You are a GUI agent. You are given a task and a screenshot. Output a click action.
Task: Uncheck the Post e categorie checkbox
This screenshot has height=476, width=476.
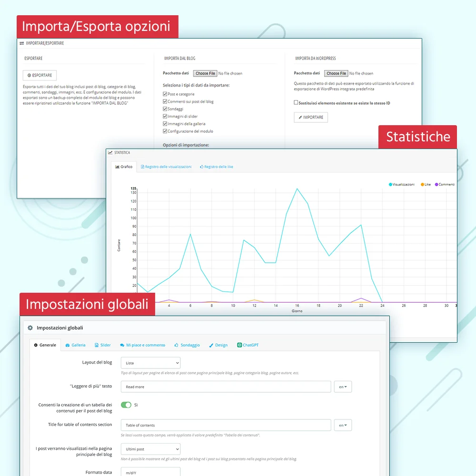tap(165, 94)
